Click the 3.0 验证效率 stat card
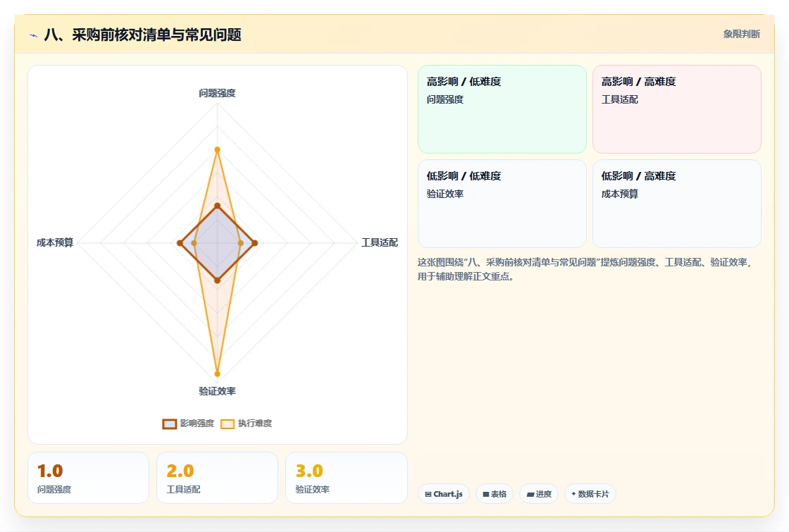This screenshot has height=532, width=789. (x=346, y=478)
